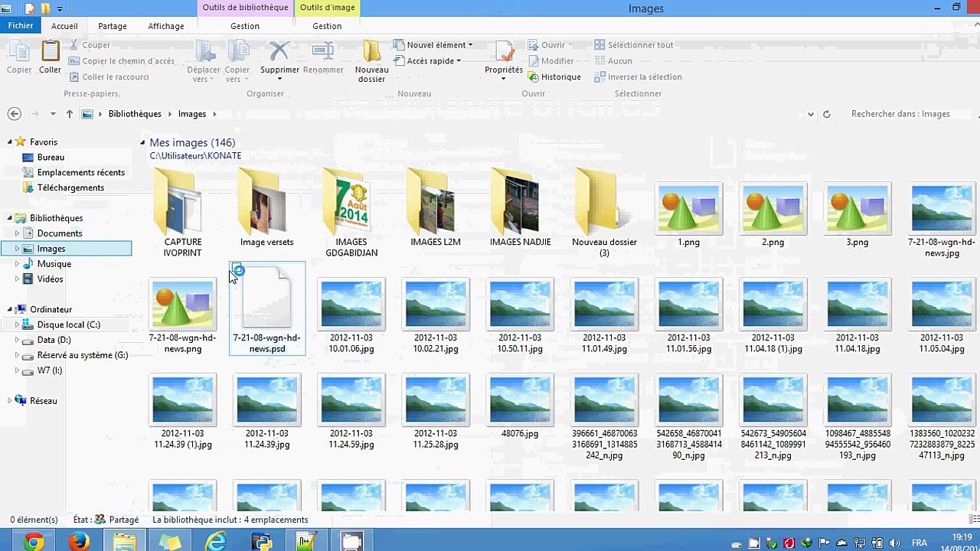Click Copier le chemin d'accès
Viewport: 980px width, 551px height.
122,61
